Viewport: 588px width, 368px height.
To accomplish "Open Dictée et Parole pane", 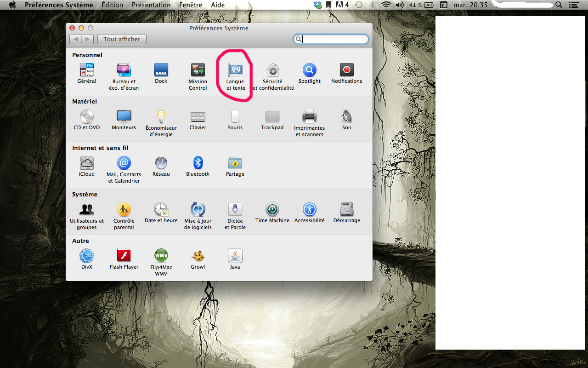I will (235, 216).
